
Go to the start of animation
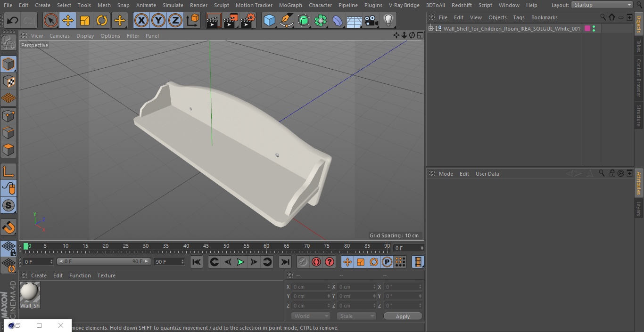point(197,262)
